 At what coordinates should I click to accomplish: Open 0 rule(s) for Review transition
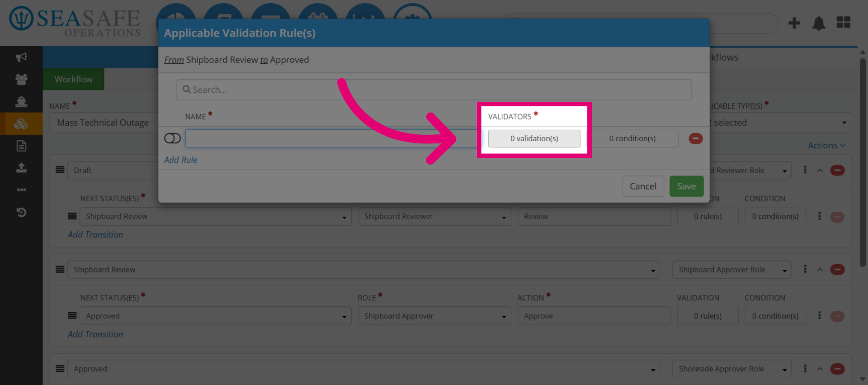point(708,217)
